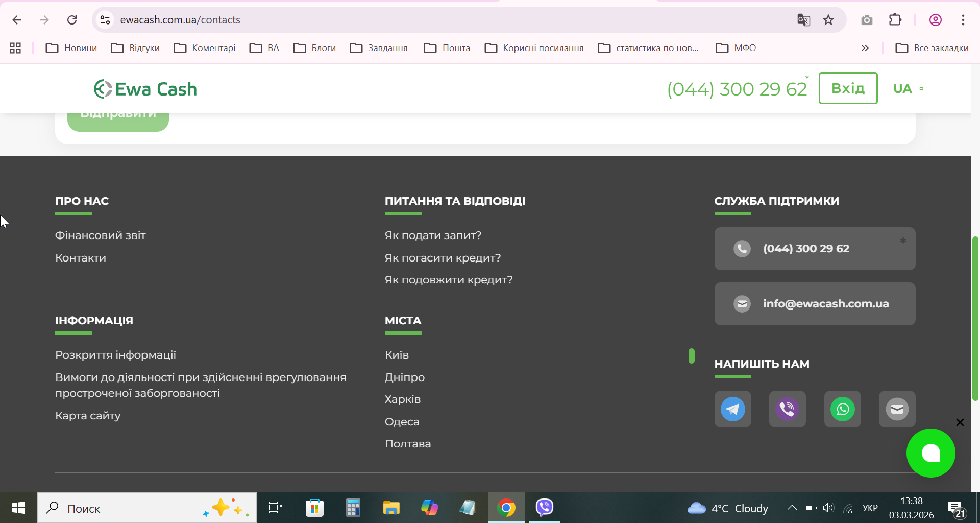Open the Відгуки bookmark folder
The image size is (980, 523).
coord(135,48)
